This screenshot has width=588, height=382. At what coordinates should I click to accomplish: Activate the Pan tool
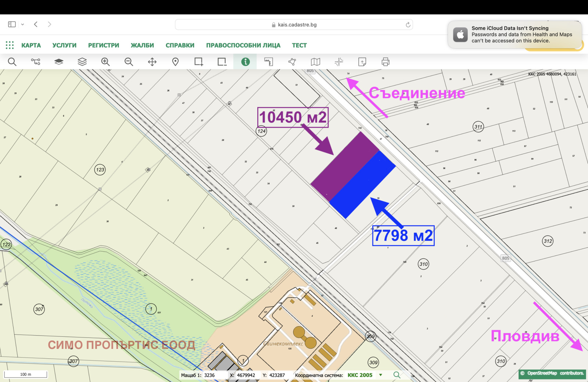click(x=152, y=62)
